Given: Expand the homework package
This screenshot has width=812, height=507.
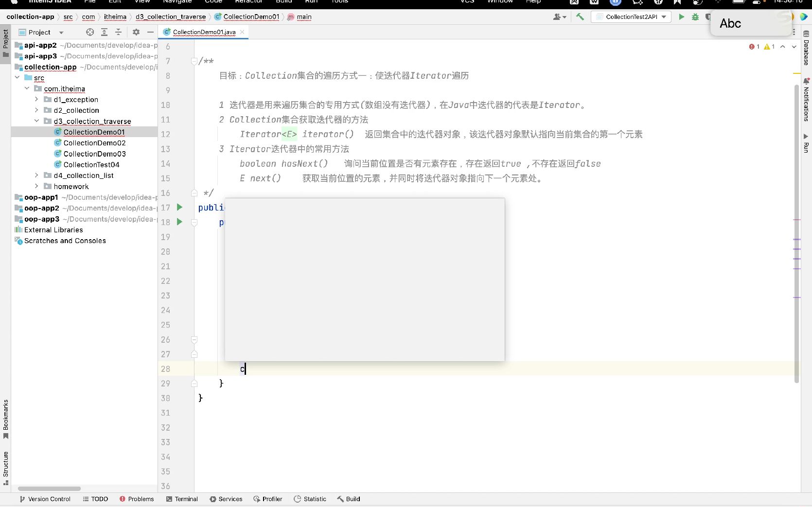Looking at the screenshot, I should click(36, 186).
